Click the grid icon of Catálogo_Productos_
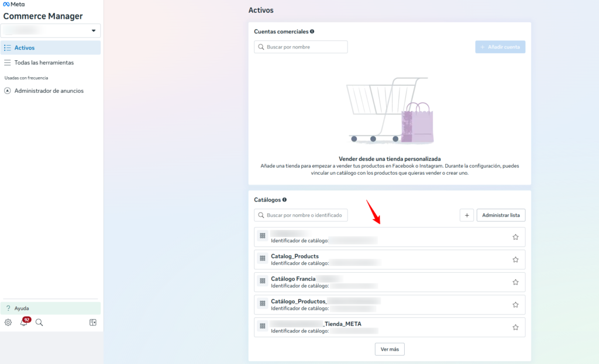This screenshot has height=364, width=599. pyautogui.click(x=263, y=303)
